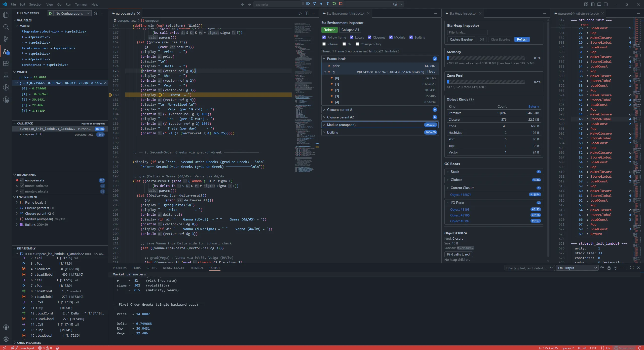Select disassembly-all.eta-bytecode tab
The width and height of the screenshot is (644, 350).
(x=578, y=13)
